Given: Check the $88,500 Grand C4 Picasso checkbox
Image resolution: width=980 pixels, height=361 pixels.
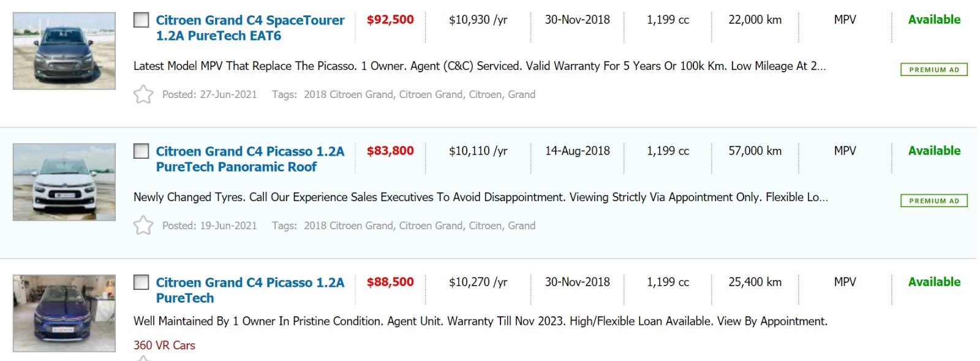Looking at the screenshot, I should [x=141, y=282].
